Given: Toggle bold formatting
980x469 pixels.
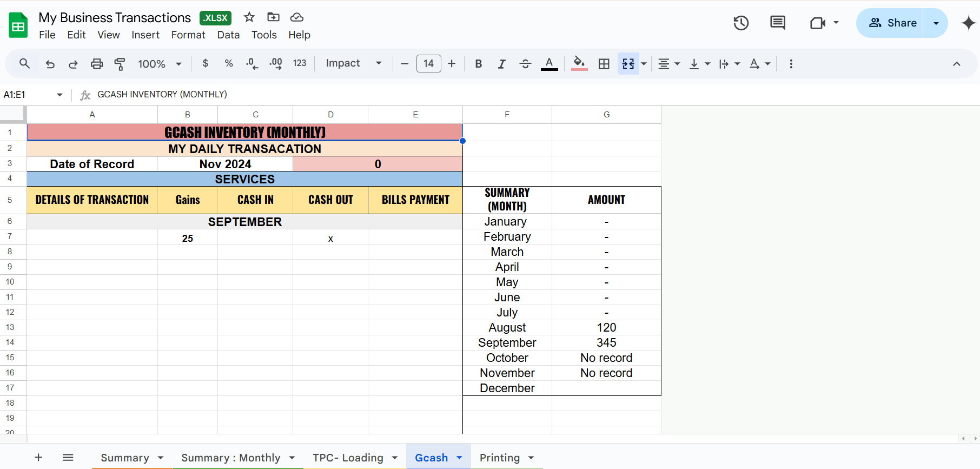Looking at the screenshot, I should click(478, 64).
